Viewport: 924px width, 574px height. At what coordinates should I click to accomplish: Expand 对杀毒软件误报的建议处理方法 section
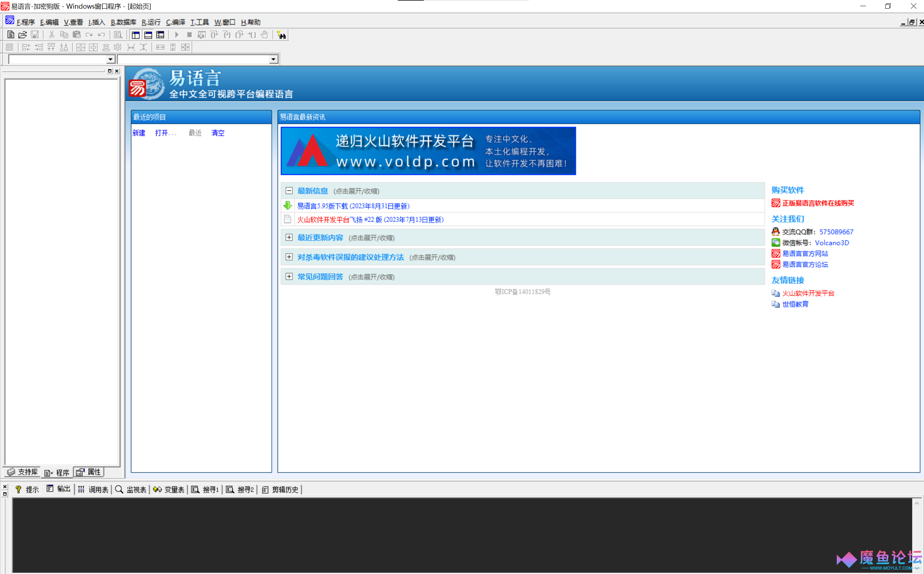point(289,257)
